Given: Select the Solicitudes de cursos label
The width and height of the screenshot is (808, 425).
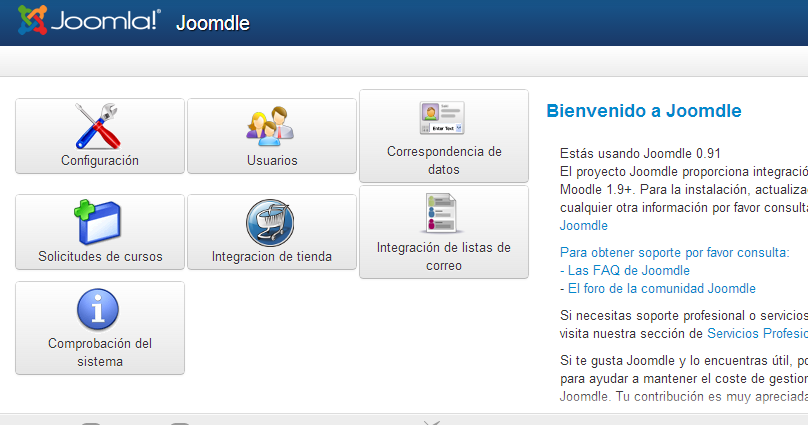Looking at the screenshot, I should pyautogui.click(x=99, y=257).
